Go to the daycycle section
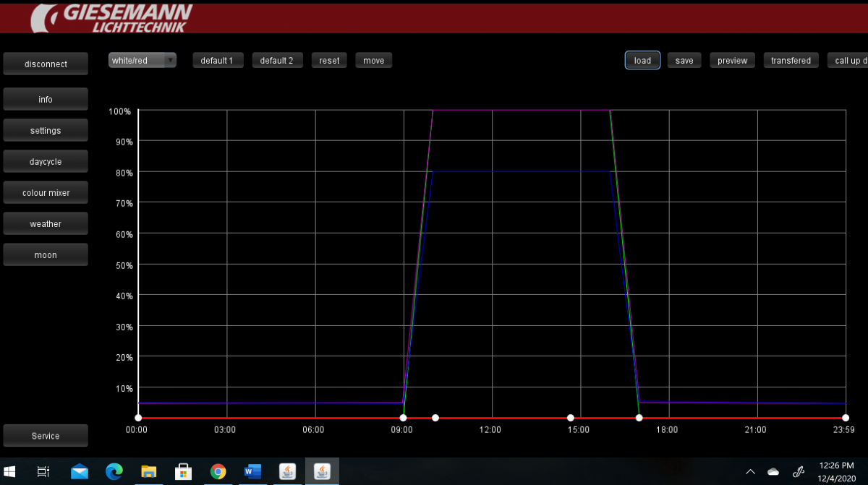868x485 pixels. point(46,161)
